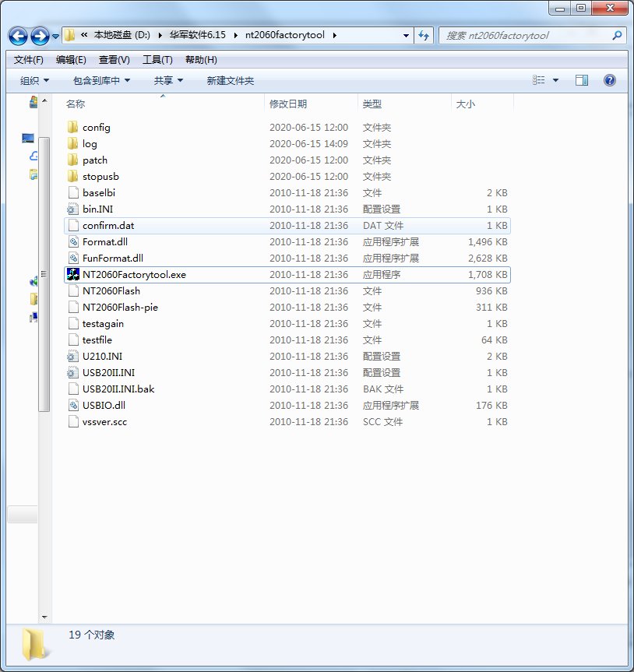The width and height of the screenshot is (634, 672).
Task: Click navigation pane scroll down arrow
Action: point(44,617)
